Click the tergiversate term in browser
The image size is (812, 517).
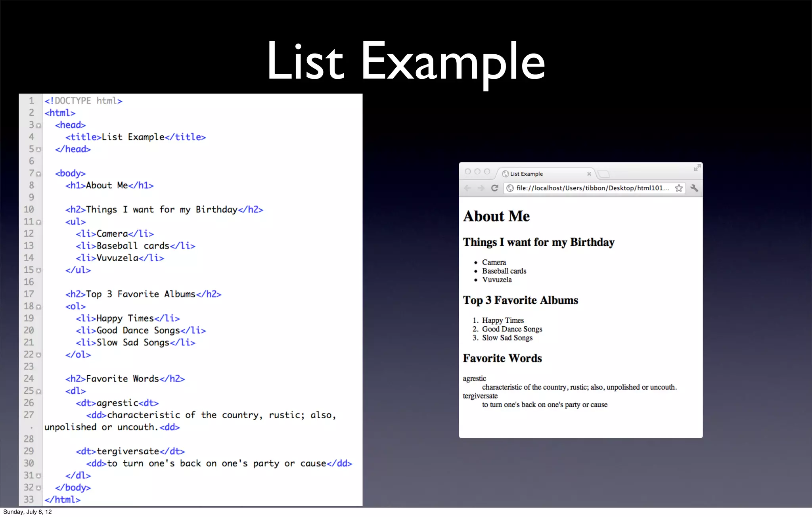tap(480, 396)
